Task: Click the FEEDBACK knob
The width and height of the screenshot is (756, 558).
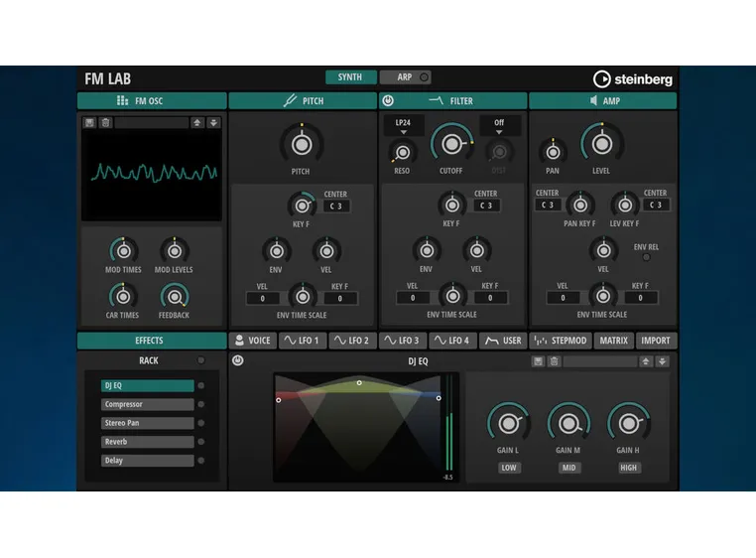Action: click(x=175, y=297)
